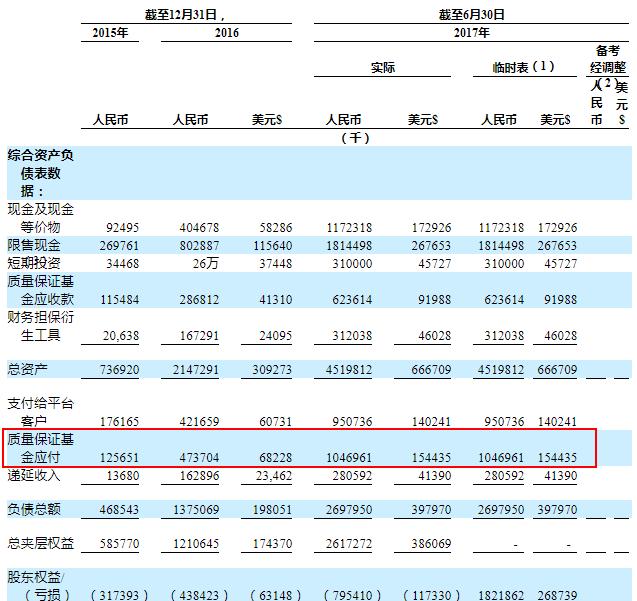Click the 短期投资 row label
This screenshot has height=601, width=637.
coord(34,263)
